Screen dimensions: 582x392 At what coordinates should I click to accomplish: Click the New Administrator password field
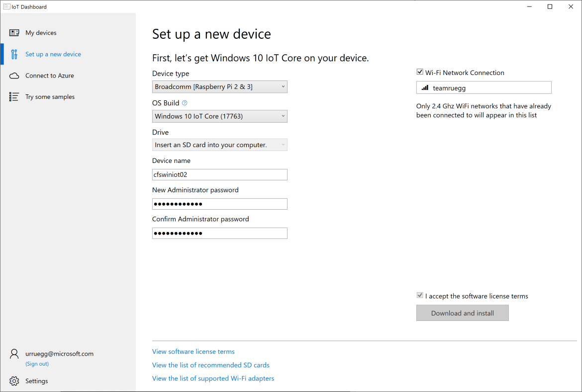(220, 204)
